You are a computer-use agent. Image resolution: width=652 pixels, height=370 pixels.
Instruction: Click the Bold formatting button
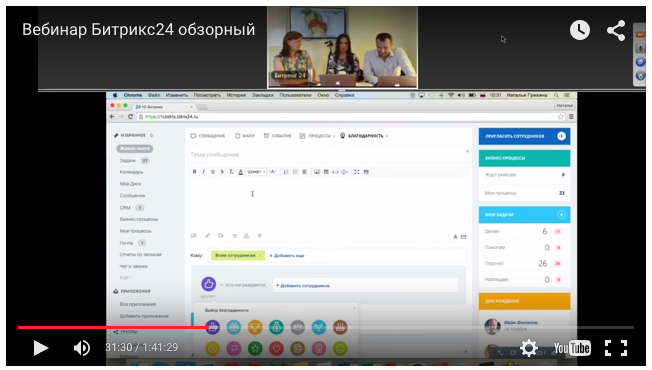tap(194, 172)
